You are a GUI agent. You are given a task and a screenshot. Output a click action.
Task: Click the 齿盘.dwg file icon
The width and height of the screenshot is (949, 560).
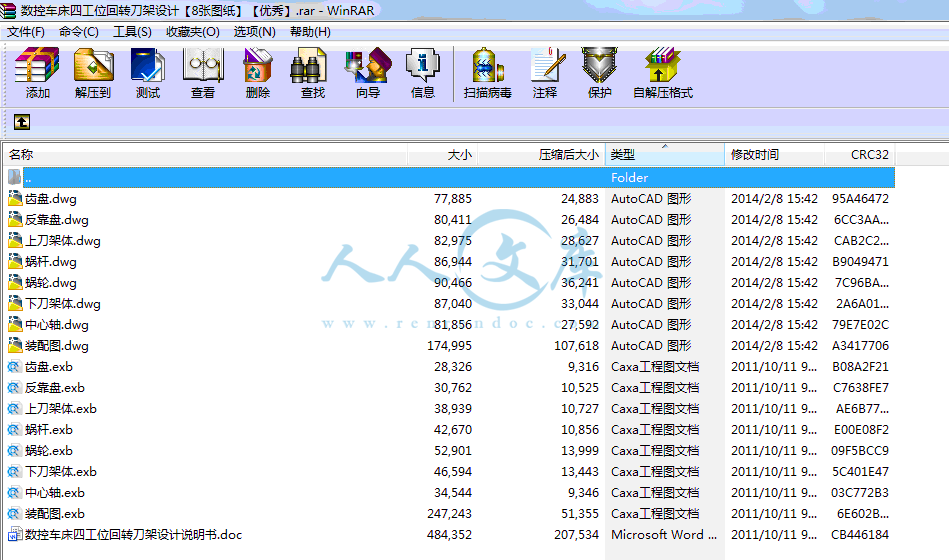15,199
